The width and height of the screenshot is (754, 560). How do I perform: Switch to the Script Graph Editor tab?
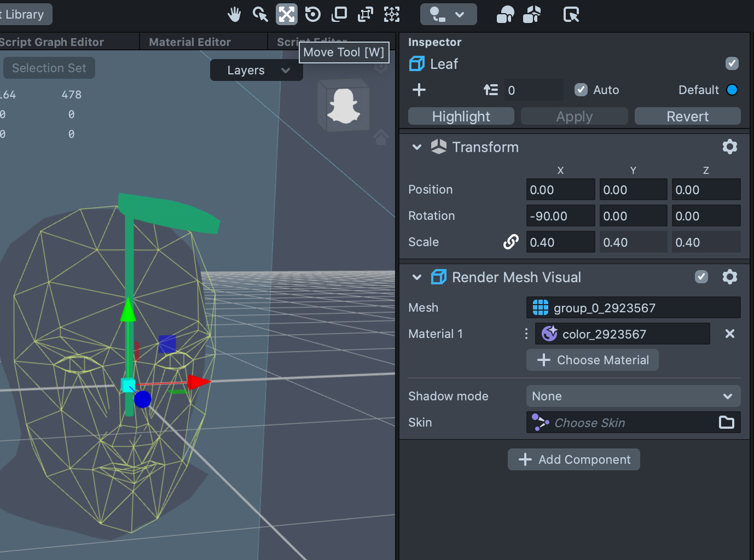coord(52,42)
